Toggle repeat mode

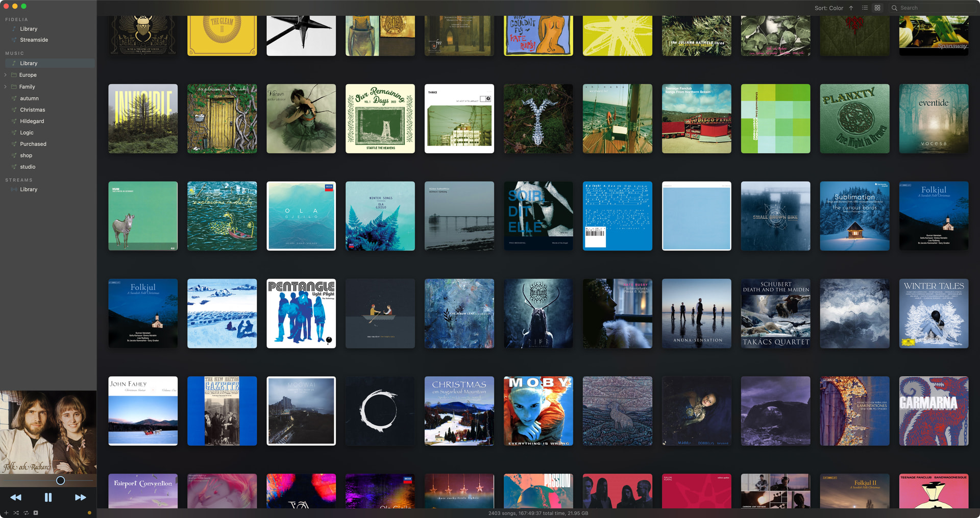tap(26, 512)
